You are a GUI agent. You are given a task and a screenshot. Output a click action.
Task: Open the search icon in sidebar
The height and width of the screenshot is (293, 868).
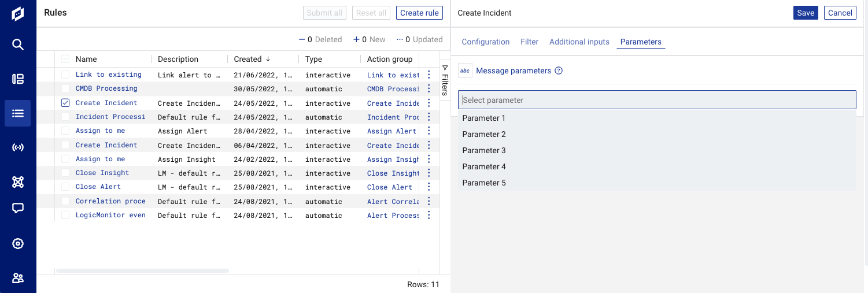[x=18, y=44]
